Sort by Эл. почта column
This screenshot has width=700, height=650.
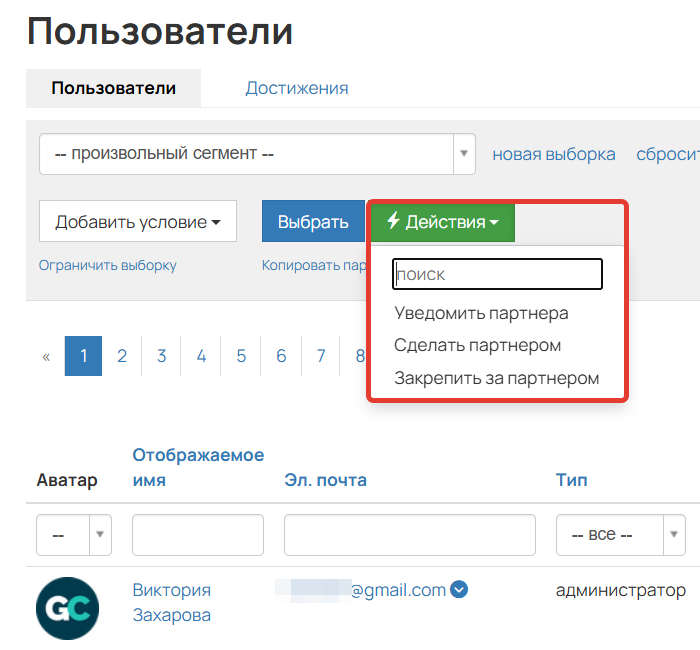(x=325, y=480)
